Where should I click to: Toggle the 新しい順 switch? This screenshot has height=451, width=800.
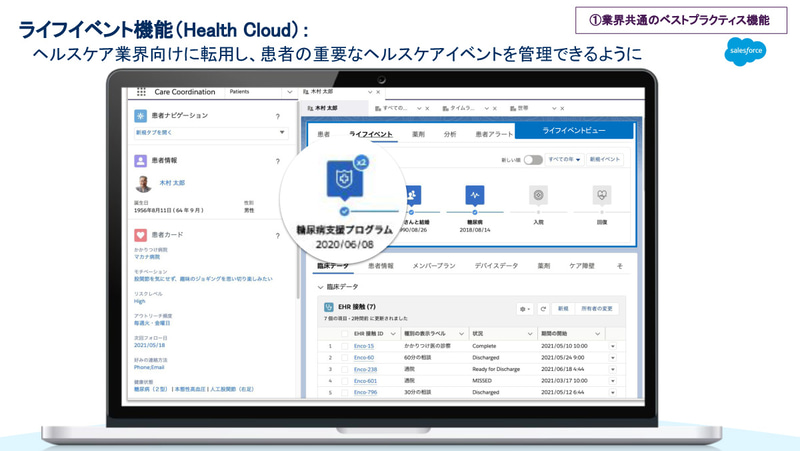click(533, 160)
